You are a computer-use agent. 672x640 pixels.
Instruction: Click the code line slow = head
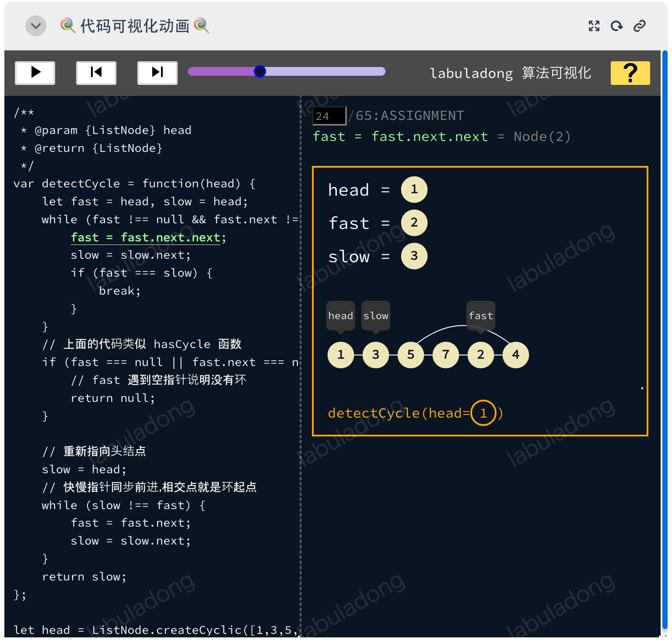(84, 469)
